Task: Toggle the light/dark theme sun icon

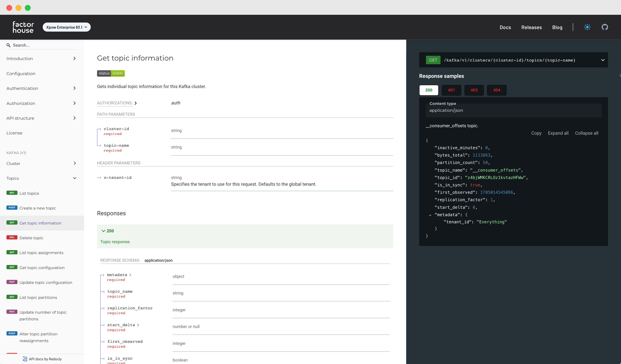Action: 588,27
